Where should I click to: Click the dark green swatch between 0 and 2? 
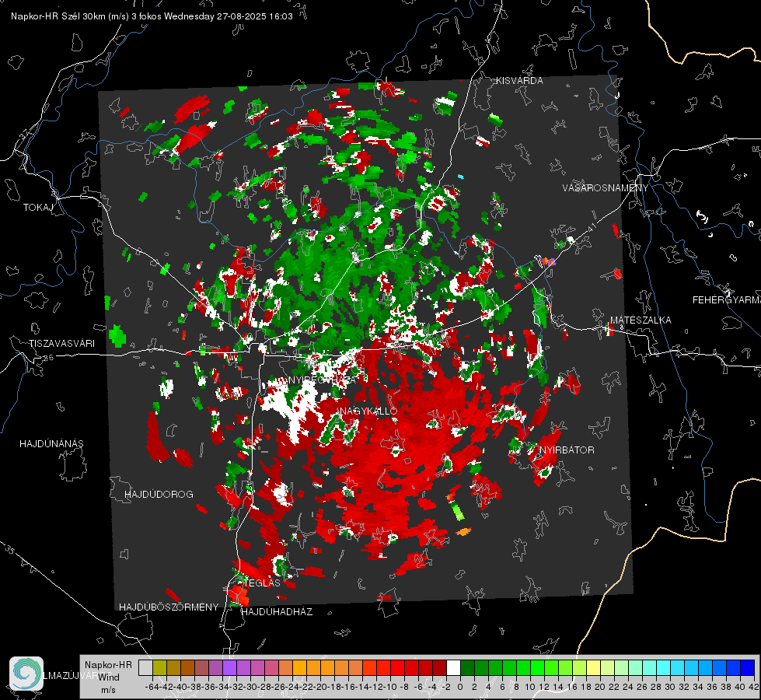(x=467, y=667)
